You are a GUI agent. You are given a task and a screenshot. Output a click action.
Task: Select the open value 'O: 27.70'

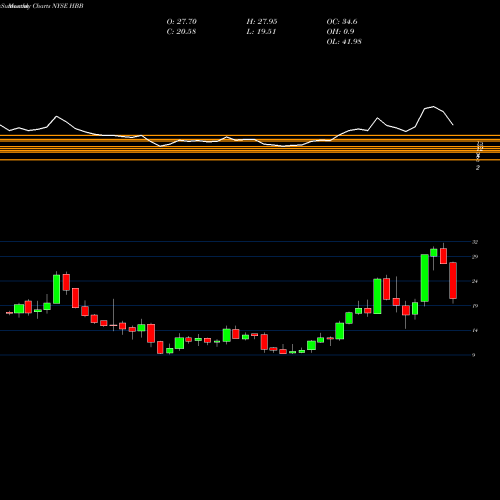point(182,22)
